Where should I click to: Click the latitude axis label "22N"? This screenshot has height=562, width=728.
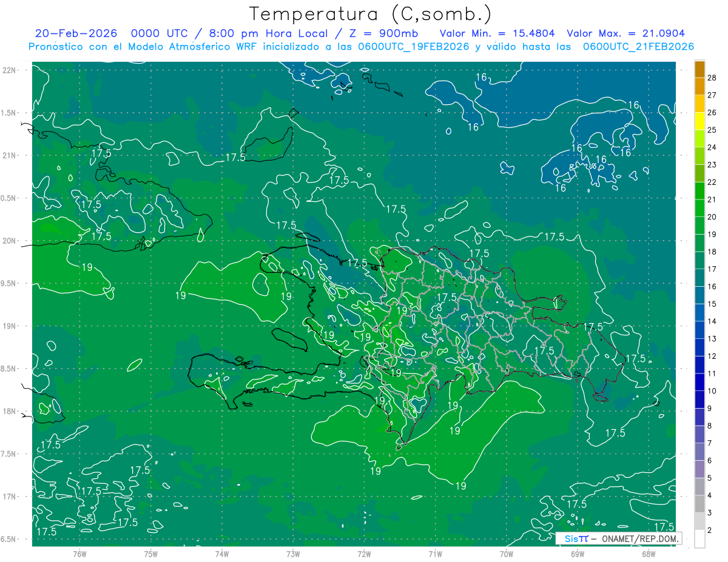click(10, 70)
